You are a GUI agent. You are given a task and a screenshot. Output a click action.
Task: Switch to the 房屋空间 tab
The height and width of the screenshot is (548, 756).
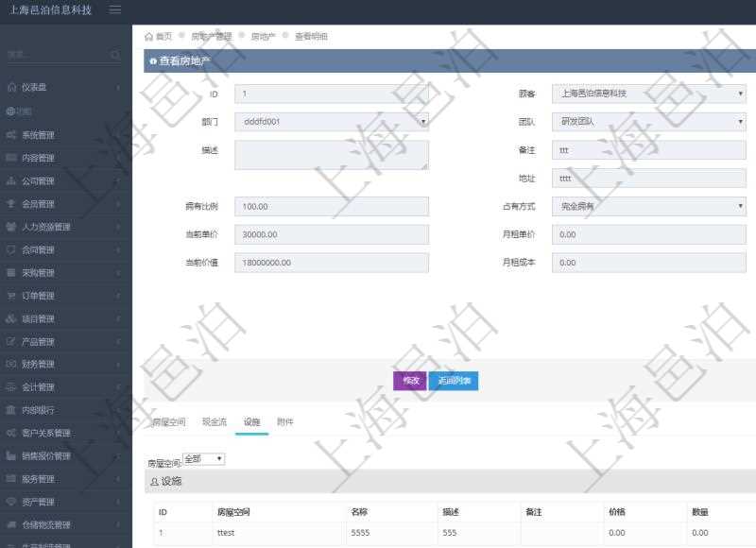click(170, 422)
